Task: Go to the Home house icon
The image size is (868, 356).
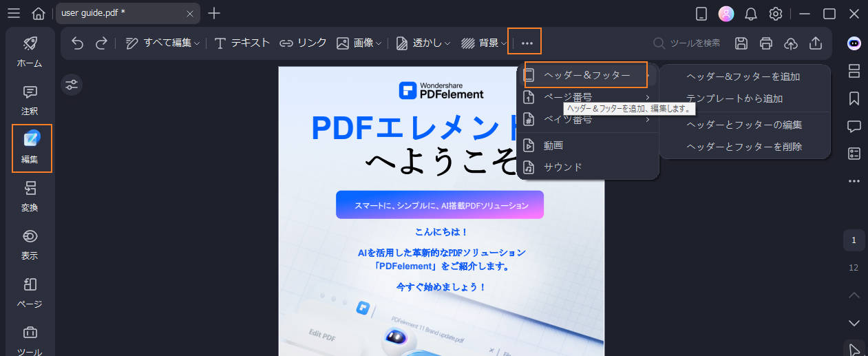Action: click(39, 13)
